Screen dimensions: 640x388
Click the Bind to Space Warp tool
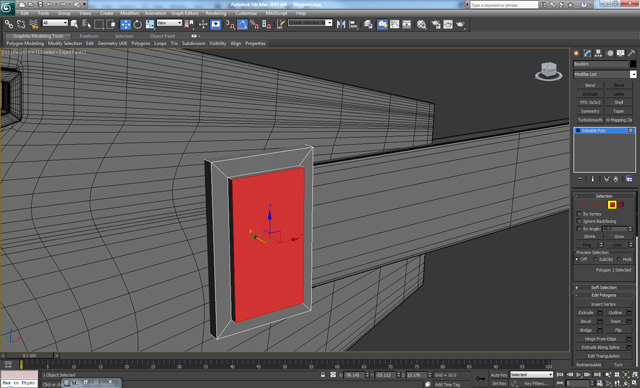click(33, 24)
